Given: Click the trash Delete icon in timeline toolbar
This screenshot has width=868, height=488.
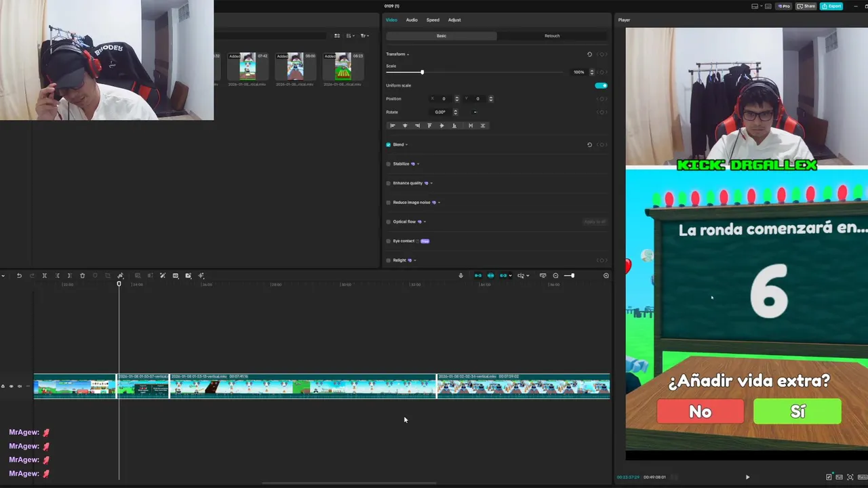Looking at the screenshot, I should (82, 275).
